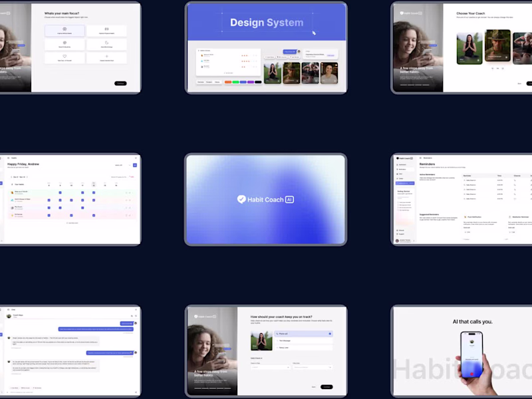Uncheck Wake up habit on day 12

point(94,193)
